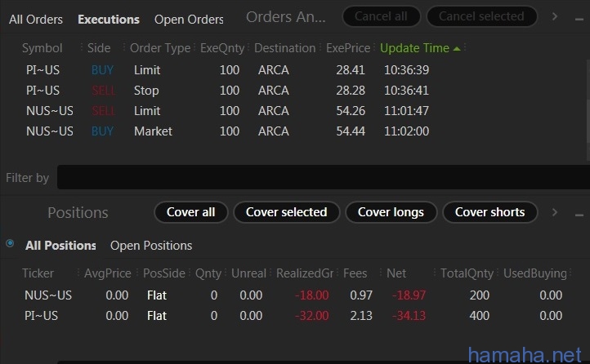590x364 pixels.
Task: Expand the positions toolbar overflow chevron
Action: click(555, 212)
